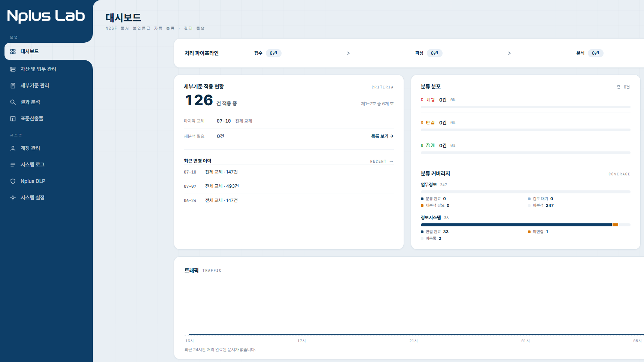Click the 계정 관리 person icon

(x=13, y=148)
